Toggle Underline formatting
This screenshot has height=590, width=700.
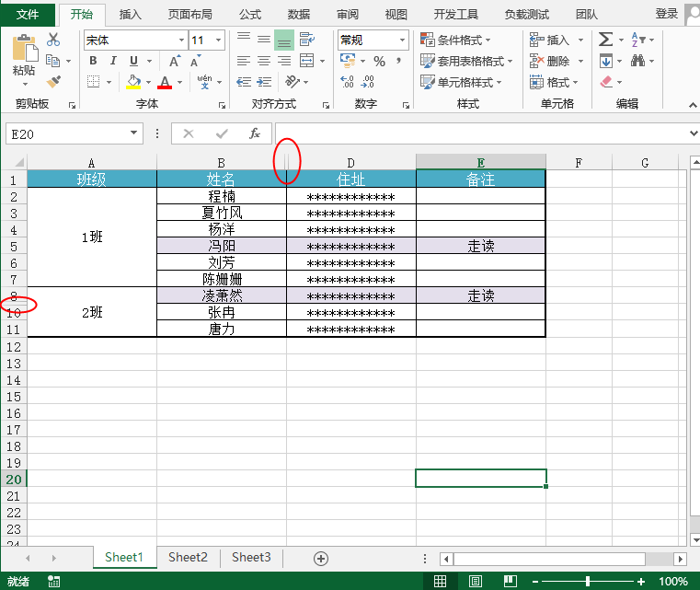click(133, 61)
